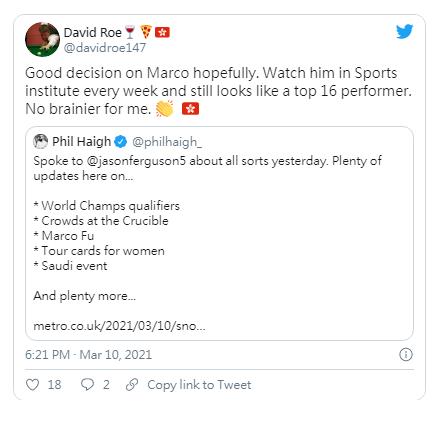Click Hong Kong flag after tweet text
This screenshot has height=421, width=439.
click(191, 109)
